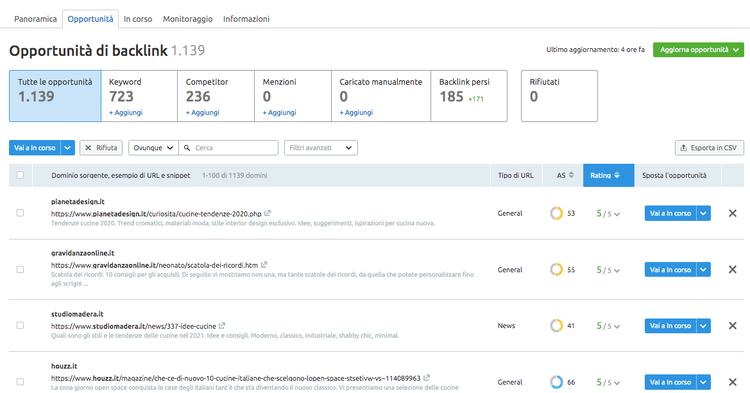
Task: Click the AS donut icon for pianetadesign.it
Action: coord(556,213)
